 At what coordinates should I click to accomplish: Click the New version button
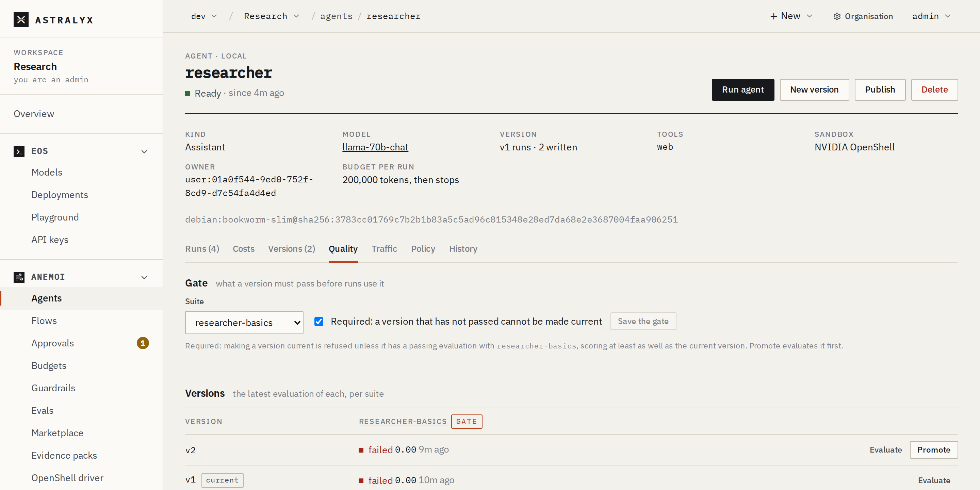814,90
